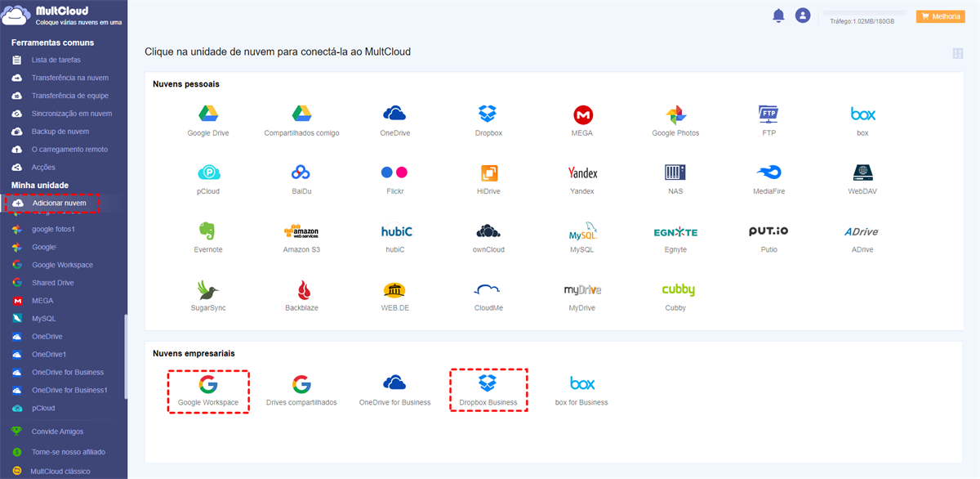Connect Evernote account
The image size is (980, 479).
click(208, 238)
